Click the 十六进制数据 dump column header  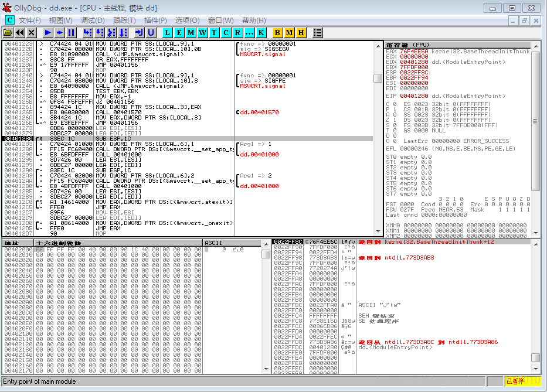(x=118, y=243)
